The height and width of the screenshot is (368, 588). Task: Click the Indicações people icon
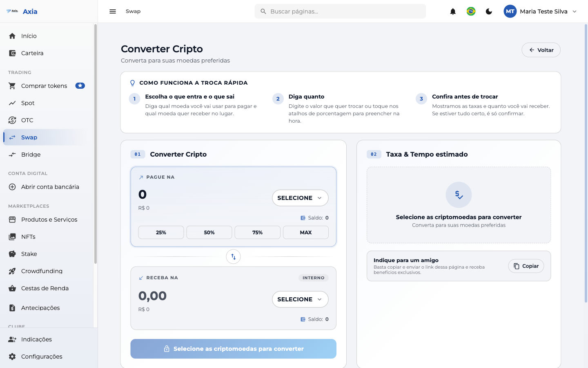tap(12, 339)
